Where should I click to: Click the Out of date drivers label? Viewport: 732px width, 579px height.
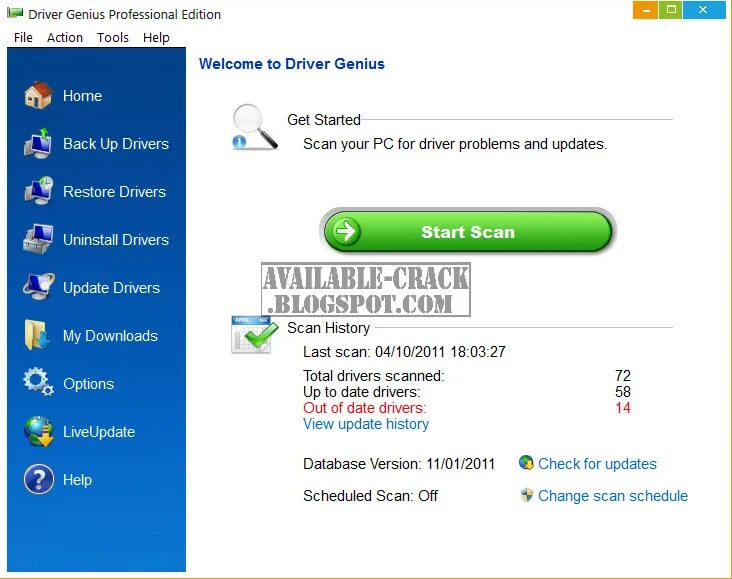[x=364, y=408]
